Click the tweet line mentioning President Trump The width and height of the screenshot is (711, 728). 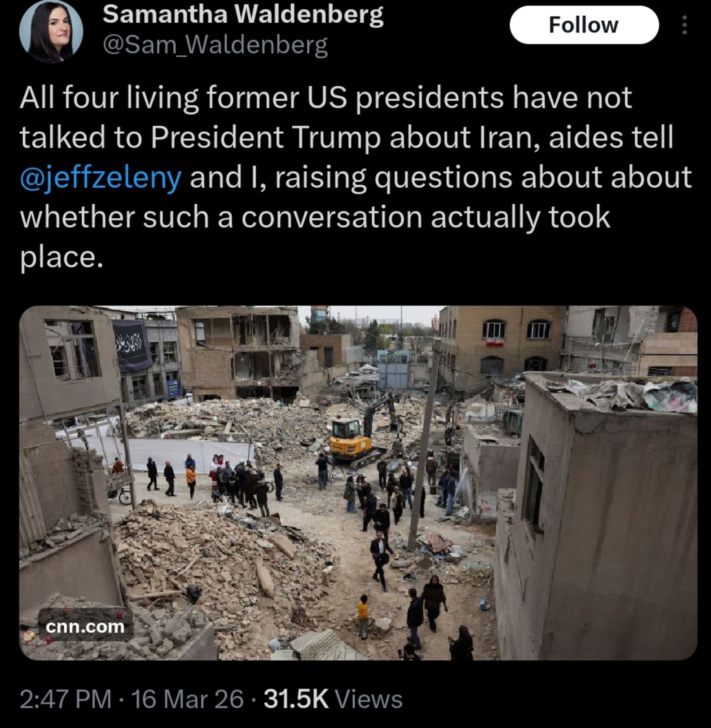[347, 137]
